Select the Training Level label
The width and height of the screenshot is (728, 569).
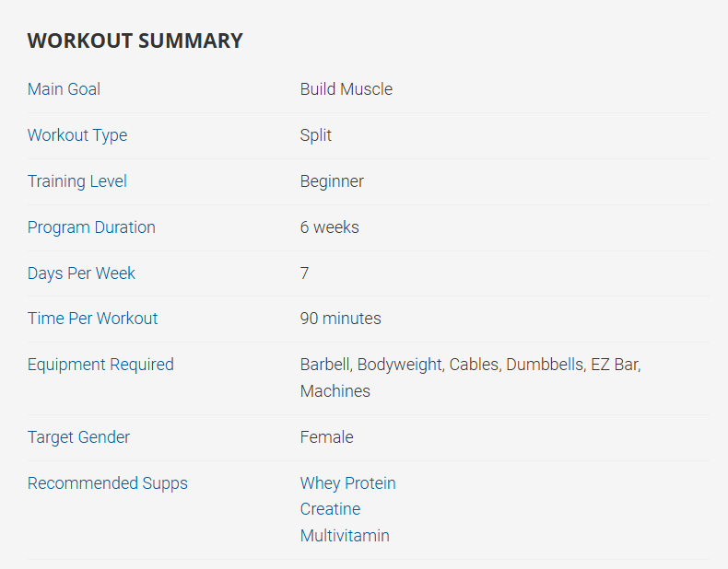point(77,181)
